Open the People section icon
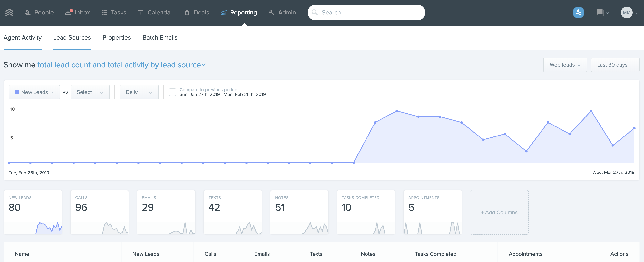Screen dimensions: 644x262 pyautogui.click(x=28, y=13)
